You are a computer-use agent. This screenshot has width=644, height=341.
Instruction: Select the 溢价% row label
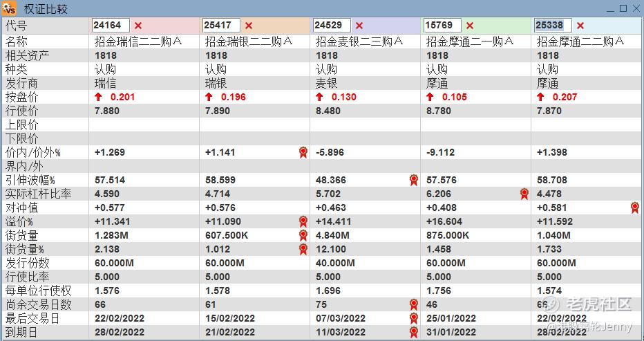[x=19, y=222]
